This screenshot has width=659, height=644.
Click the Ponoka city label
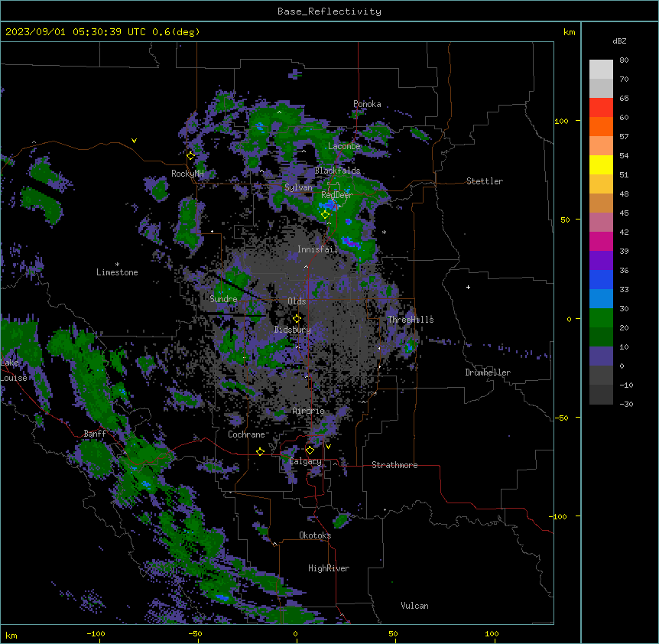point(367,104)
